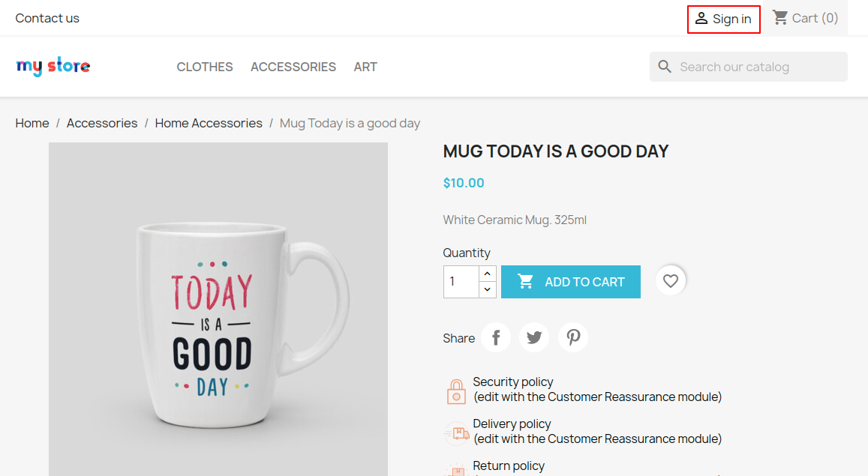Navigate to Home Accessories breadcrumb
The height and width of the screenshot is (476, 868).
click(209, 123)
